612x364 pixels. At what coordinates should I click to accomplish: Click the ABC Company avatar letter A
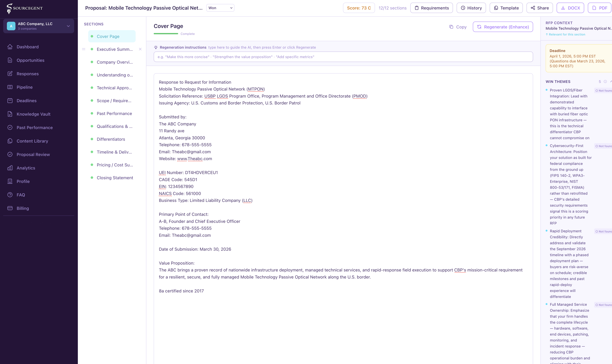click(11, 26)
